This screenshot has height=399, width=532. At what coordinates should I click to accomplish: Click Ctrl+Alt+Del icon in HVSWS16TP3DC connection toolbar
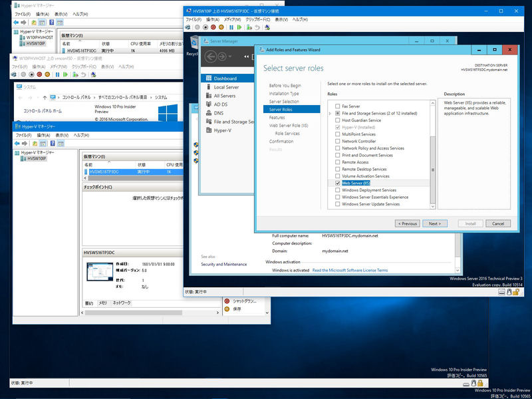pos(188,27)
